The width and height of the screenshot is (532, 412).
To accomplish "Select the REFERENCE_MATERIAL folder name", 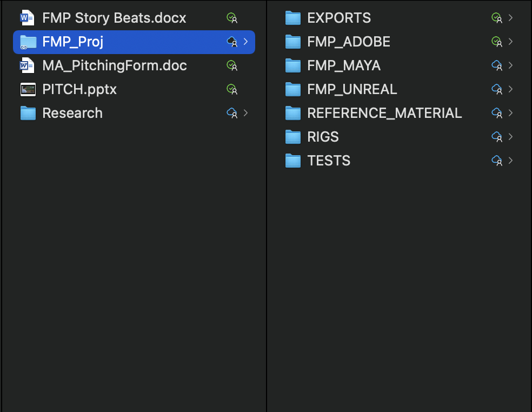I will tap(384, 113).
